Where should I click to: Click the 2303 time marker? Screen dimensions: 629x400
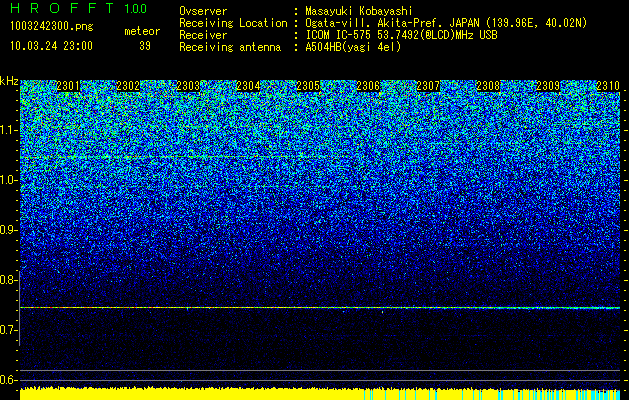(x=188, y=86)
